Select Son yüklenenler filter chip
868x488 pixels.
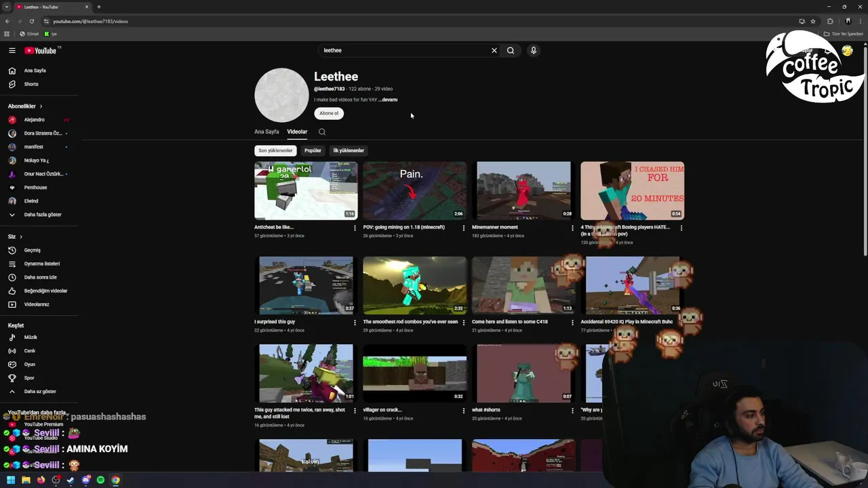click(275, 150)
